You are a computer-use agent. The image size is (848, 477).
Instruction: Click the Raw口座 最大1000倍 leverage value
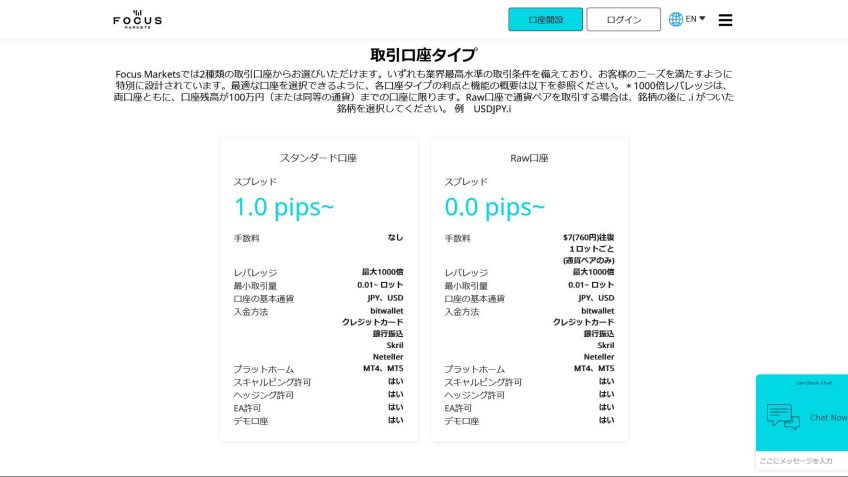click(593, 272)
